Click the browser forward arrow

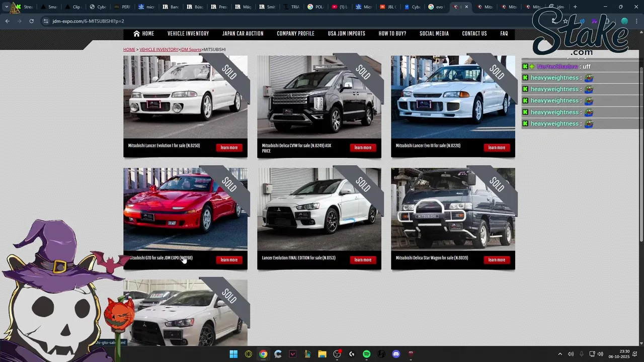(19, 21)
